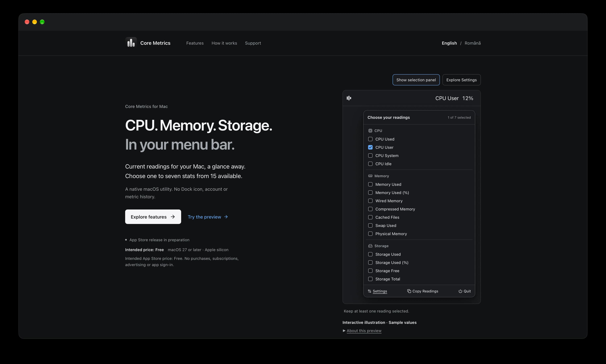The height and width of the screenshot is (364, 606).
Task: Select the Physical Memory checkbox
Action: [x=370, y=234]
